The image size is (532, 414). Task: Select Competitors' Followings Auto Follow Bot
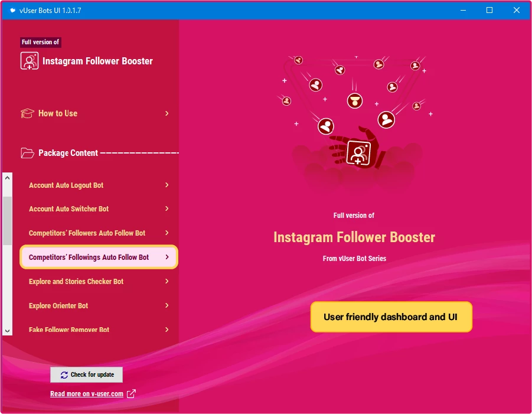pos(99,257)
